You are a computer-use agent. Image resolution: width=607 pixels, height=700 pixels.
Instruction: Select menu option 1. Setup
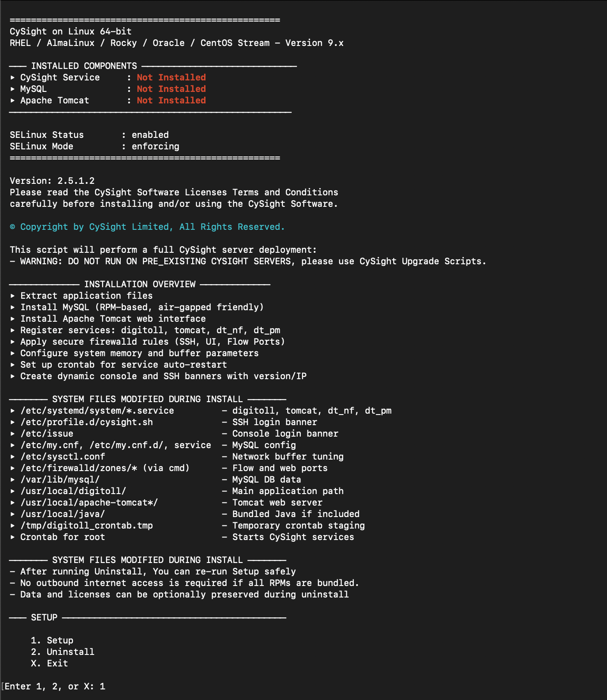coord(52,640)
